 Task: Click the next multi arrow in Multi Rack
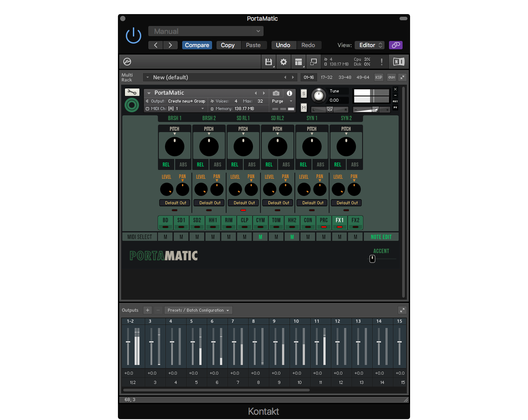tap(293, 77)
